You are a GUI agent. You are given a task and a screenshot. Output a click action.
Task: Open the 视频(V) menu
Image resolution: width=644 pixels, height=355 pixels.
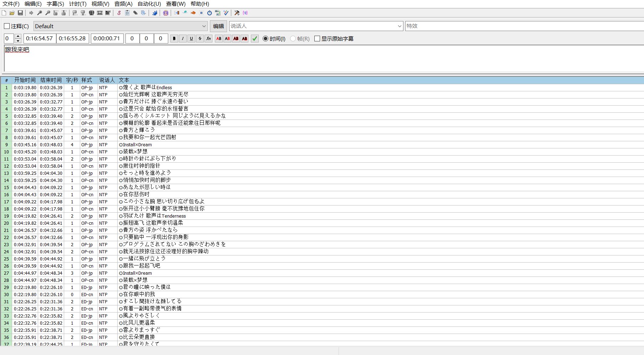[100, 4]
